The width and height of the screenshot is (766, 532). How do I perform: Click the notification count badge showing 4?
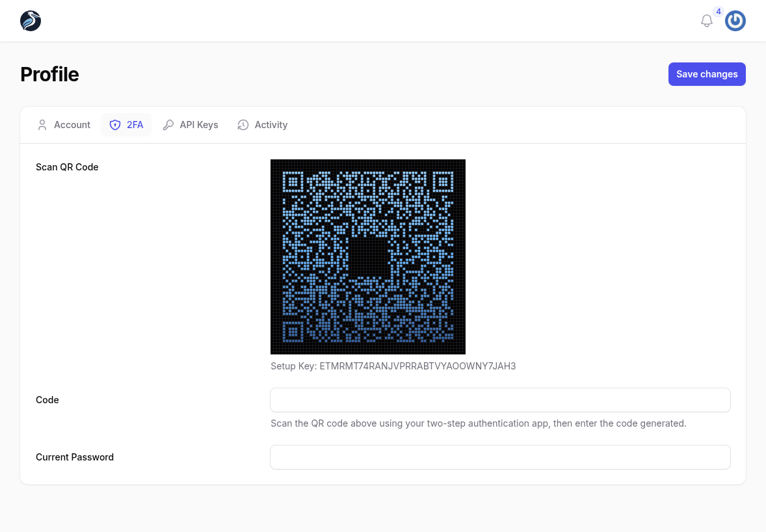pyautogui.click(x=718, y=12)
